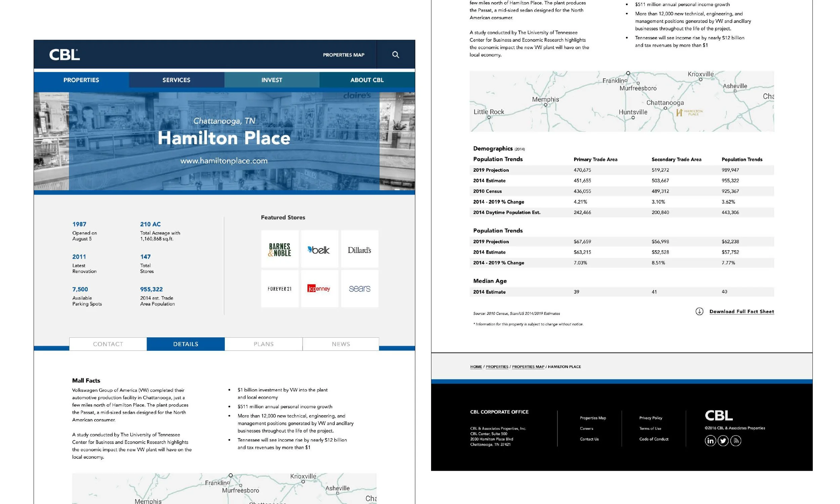The width and height of the screenshot is (840, 504).
Task: Click the 7,500 parking spots stat
Action: click(x=80, y=289)
